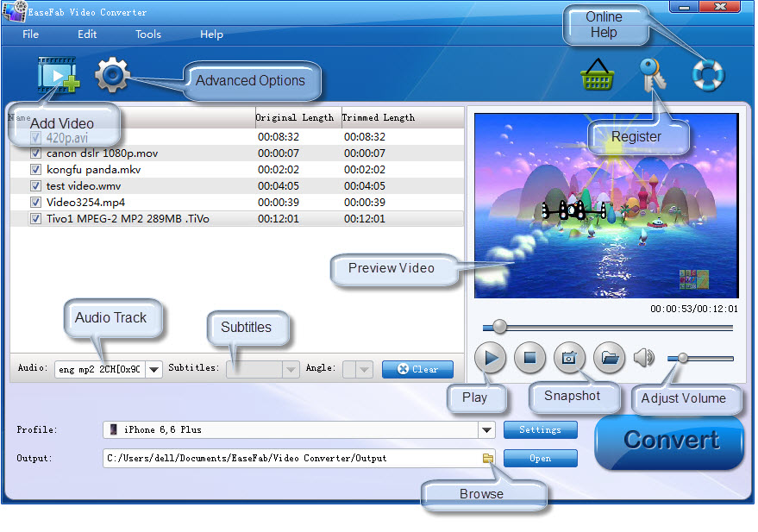
Task: Open the Profile dropdown arrow
Action: coord(487,429)
